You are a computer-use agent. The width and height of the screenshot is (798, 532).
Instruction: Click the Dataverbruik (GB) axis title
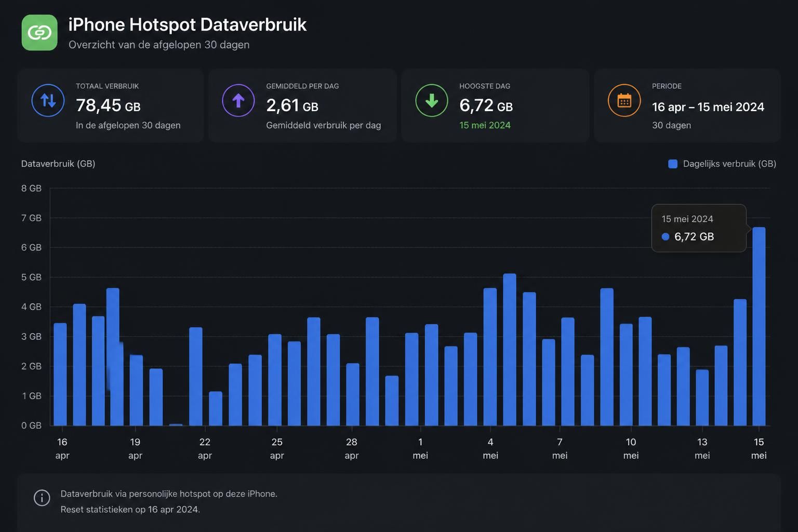(58, 164)
